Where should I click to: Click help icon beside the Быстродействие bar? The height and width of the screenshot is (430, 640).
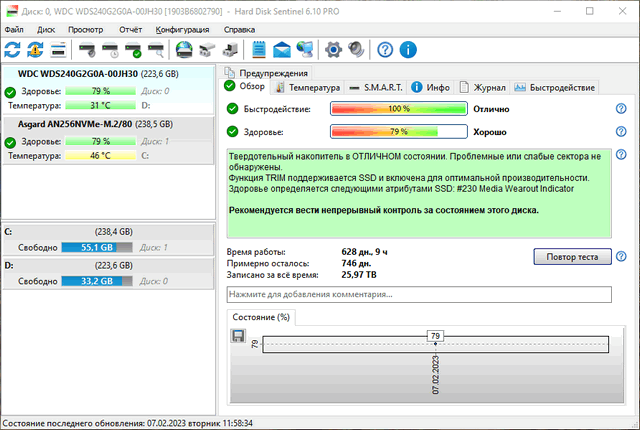click(x=620, y=108)
